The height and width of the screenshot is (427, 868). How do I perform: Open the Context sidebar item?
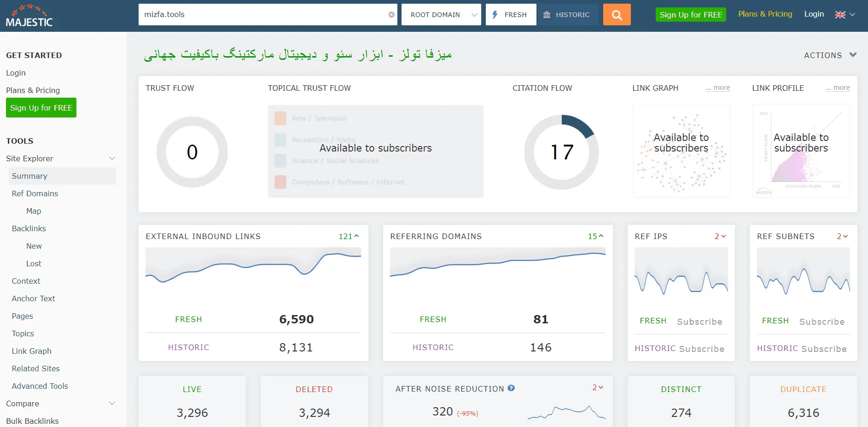(26, 281)
